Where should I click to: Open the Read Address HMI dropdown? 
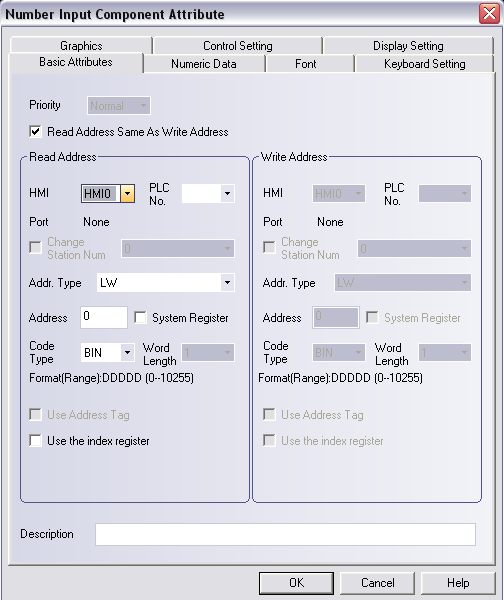[x=108, y=193]
